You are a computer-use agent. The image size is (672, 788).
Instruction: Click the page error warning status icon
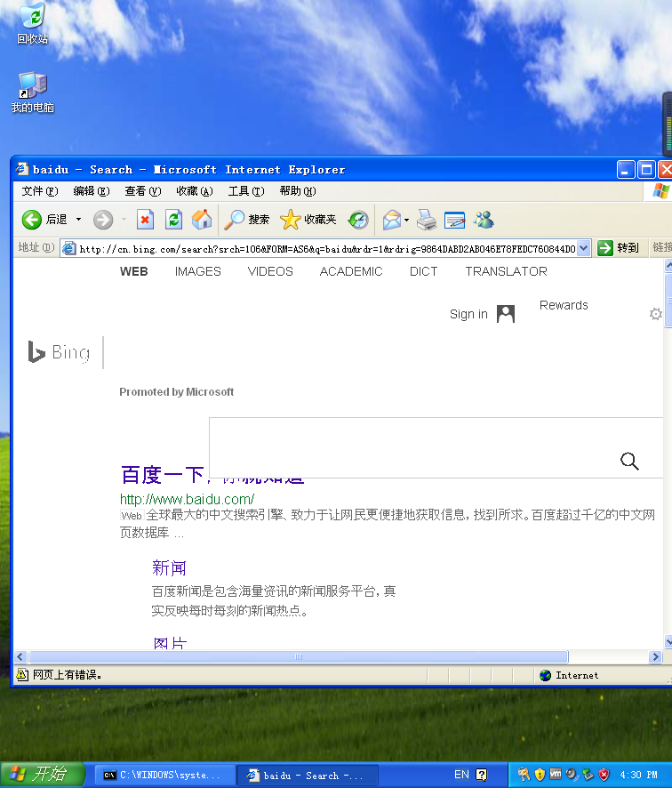22,674
